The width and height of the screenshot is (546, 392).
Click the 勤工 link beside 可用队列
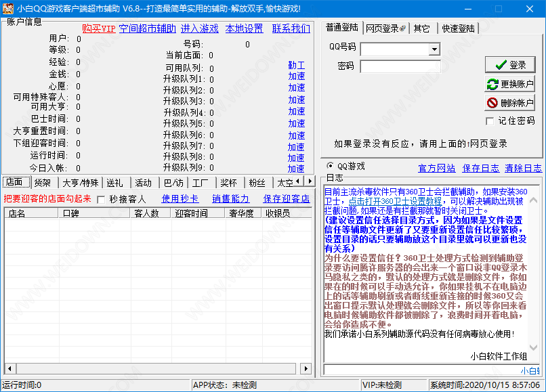tap(297, 65)
